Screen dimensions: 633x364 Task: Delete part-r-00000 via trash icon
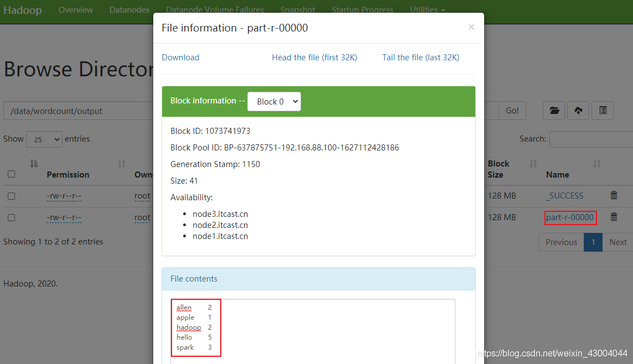click(614, 217)
